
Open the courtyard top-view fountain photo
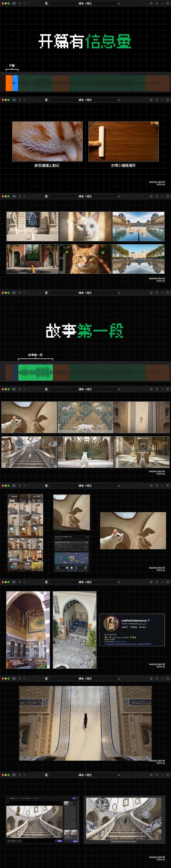click(75, 630)
